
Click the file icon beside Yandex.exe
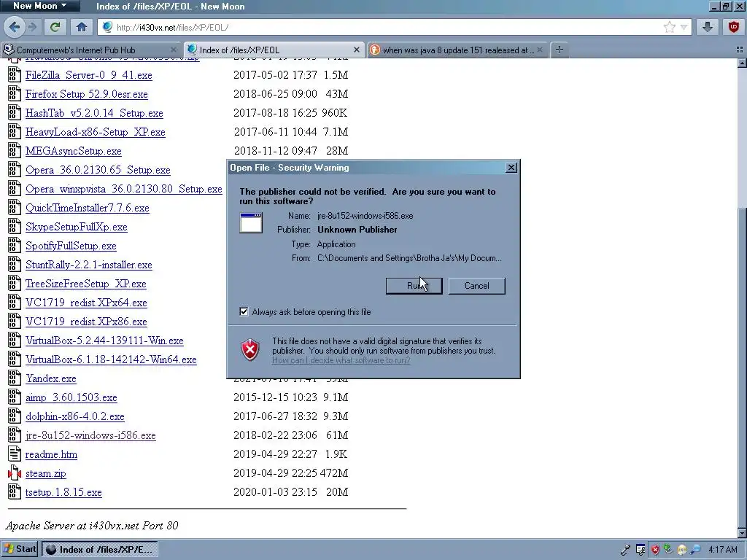[15, 378]
